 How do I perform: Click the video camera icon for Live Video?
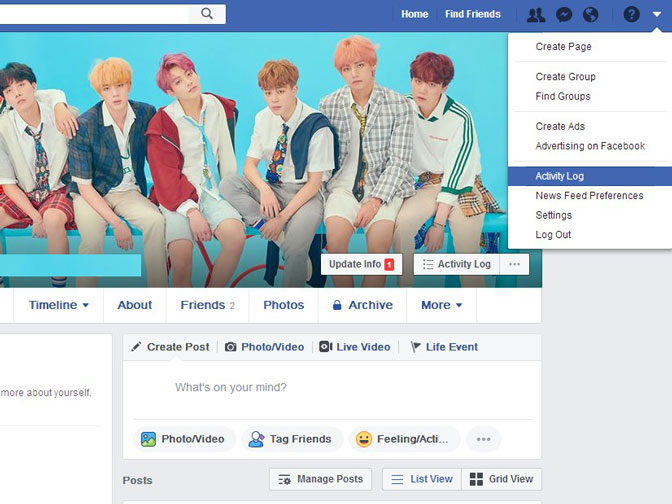[x=326, y=347]
